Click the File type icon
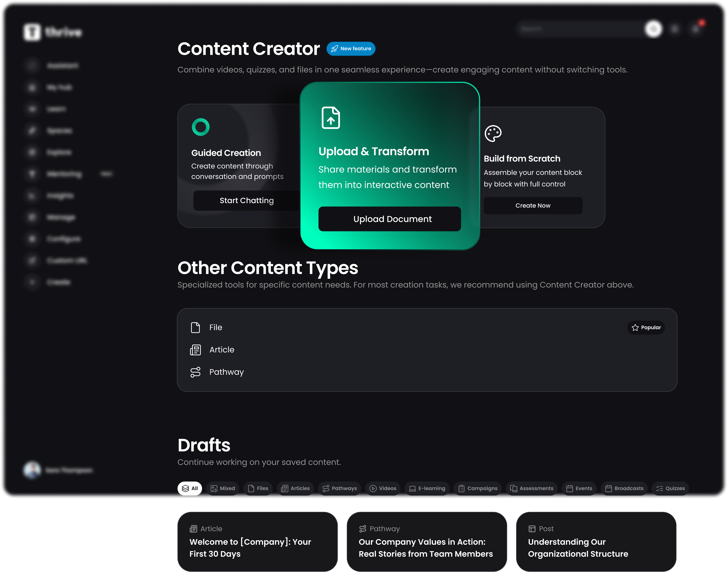This screenshot has width=728, height=572. point(195,328)
